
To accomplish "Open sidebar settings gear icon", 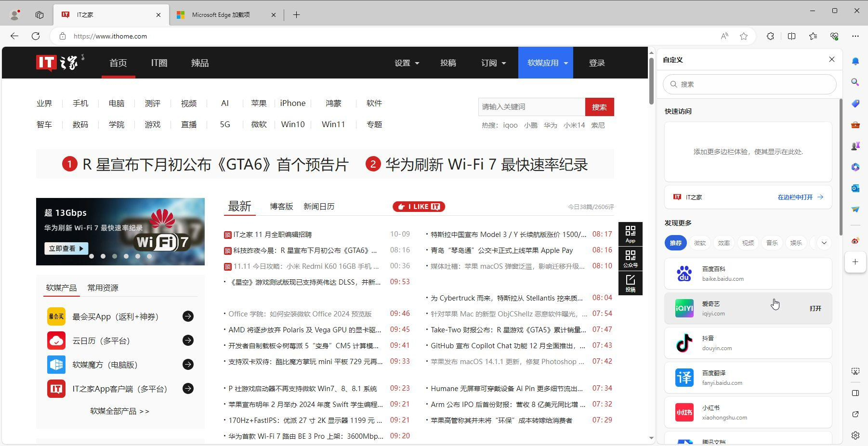I will pos(855,435).
